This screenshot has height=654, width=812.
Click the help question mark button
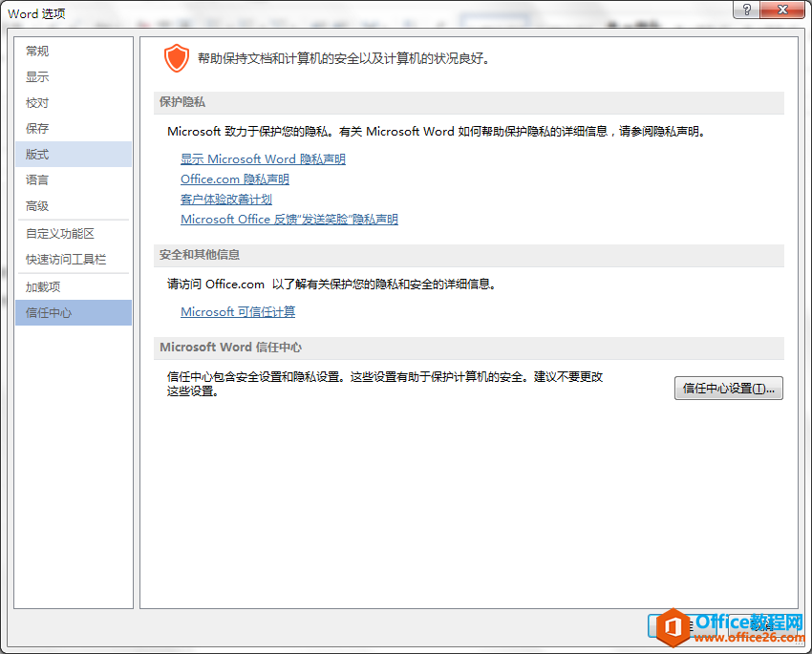point(746,10)
